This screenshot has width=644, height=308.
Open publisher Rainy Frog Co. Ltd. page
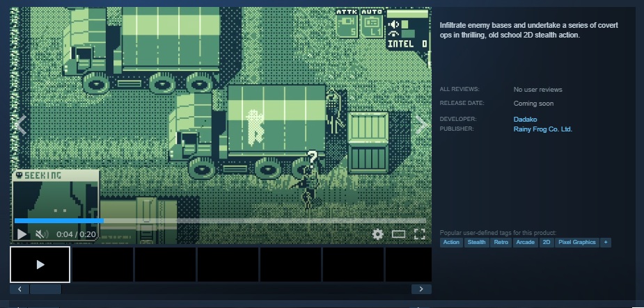point(542,129)
